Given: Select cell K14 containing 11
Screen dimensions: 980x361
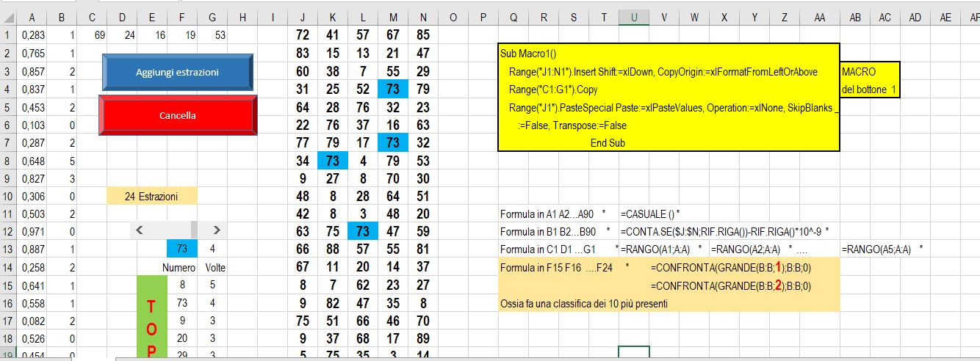Looking at the screenshot, I should 333,267.
